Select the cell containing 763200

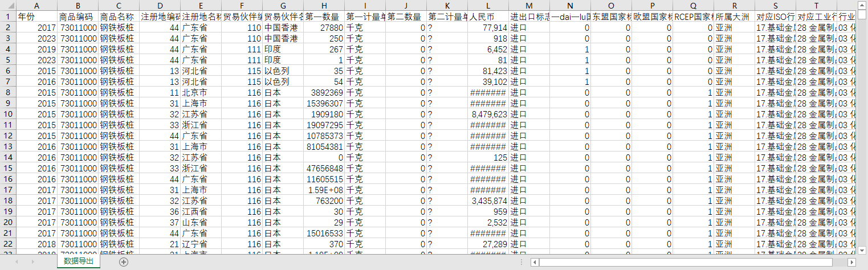pos(324,201)
